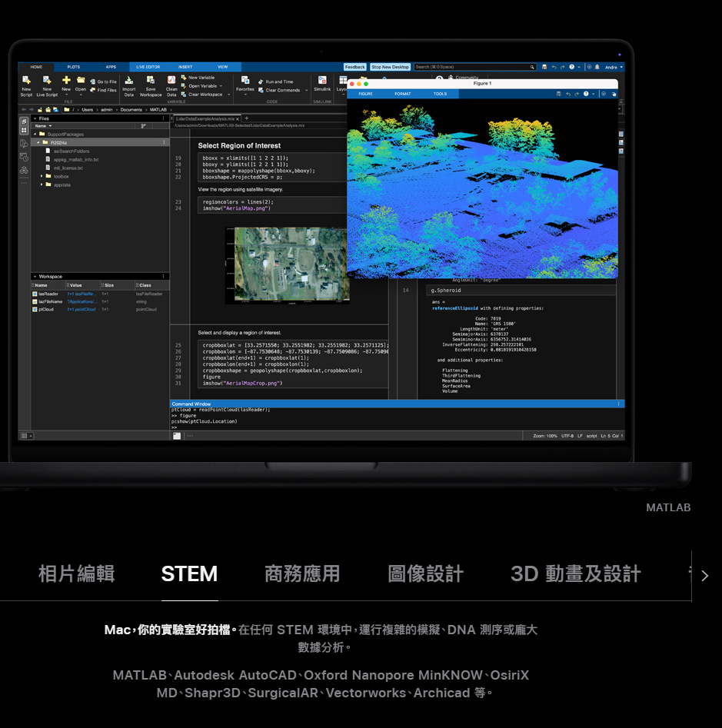The width and height of the screenshot is (722, 728).
Task: Click the Stop New Desktop button
Action: click(390, 67)
